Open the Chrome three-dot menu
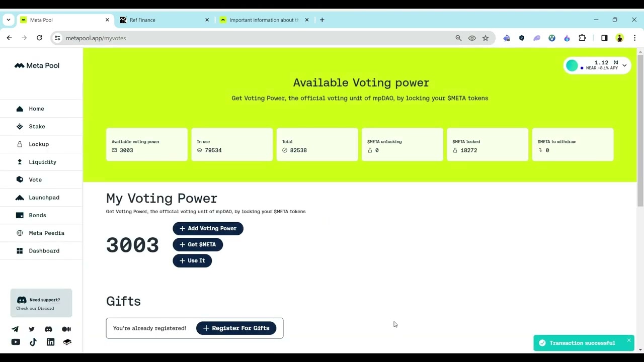Image resolution: width=644 pixels, height=362 pixels. [x=634, y=38]
